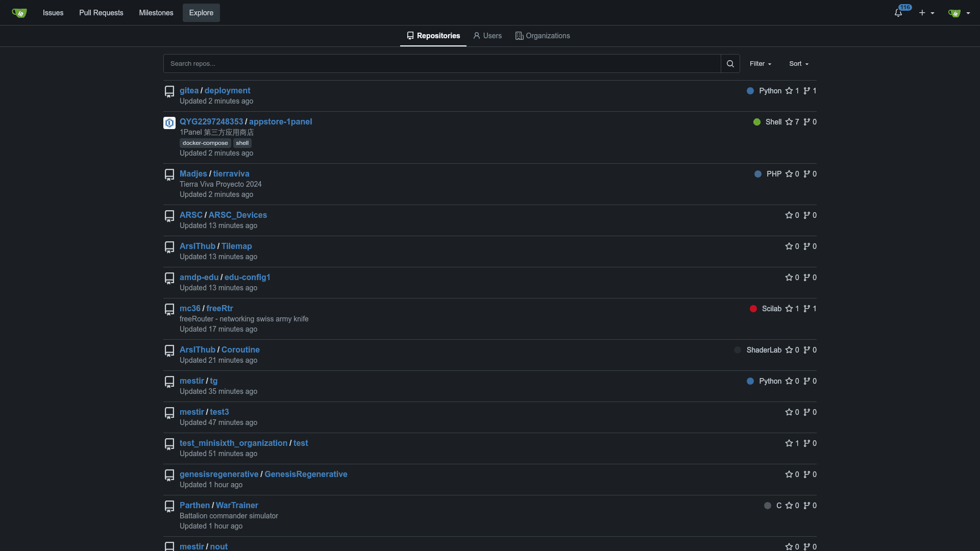Click the repo icon beside ARSC_Devices
The image size is (980, 551).
coord(169,216)
